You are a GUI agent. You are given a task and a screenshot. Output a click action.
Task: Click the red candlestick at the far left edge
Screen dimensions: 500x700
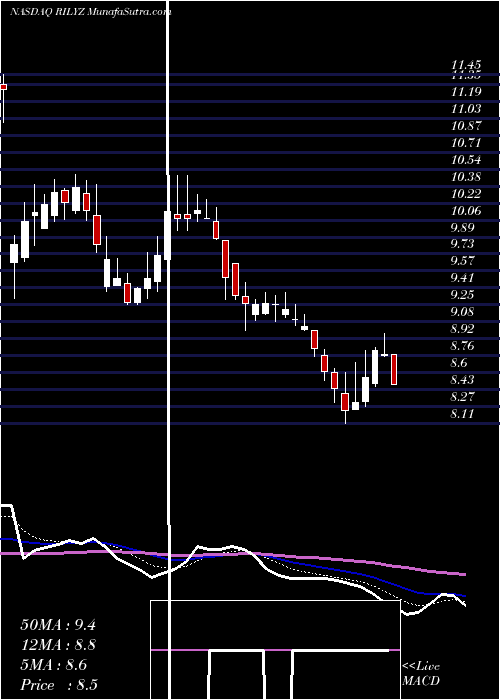point(4,87)
